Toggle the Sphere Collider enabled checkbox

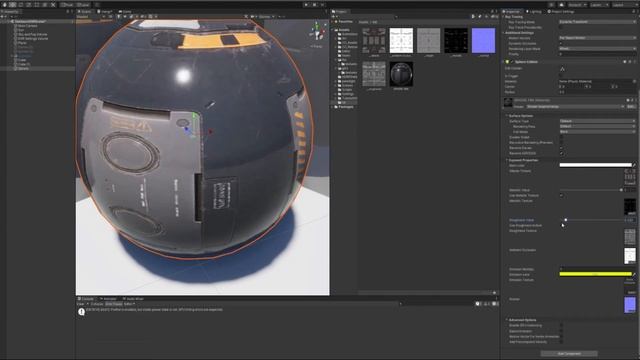(512, 62)
